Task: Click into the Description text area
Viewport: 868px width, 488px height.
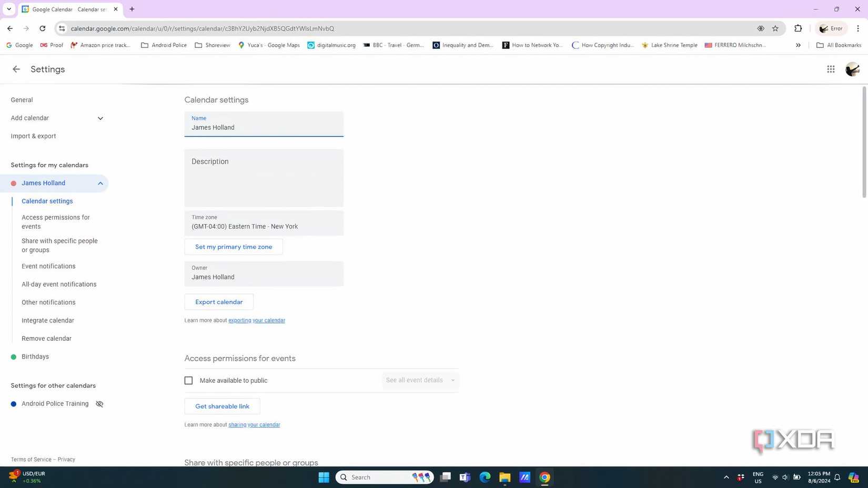Action: (x=264, y=178)
